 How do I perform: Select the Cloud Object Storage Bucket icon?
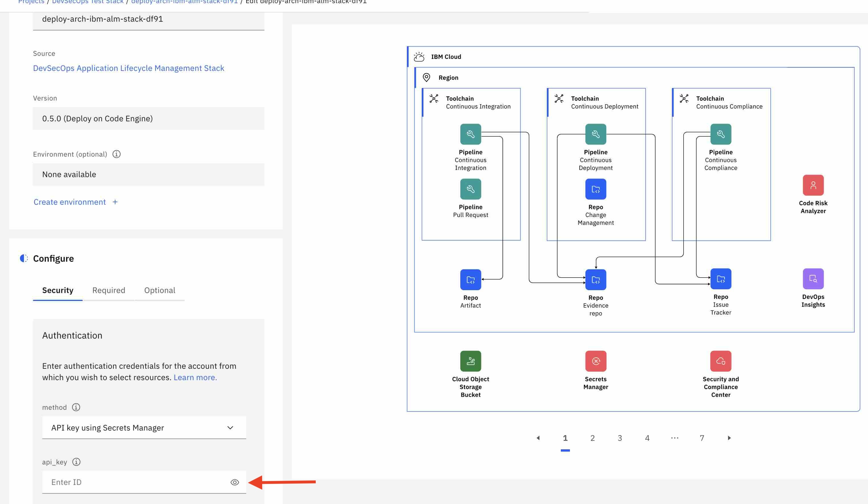[470, 360]
